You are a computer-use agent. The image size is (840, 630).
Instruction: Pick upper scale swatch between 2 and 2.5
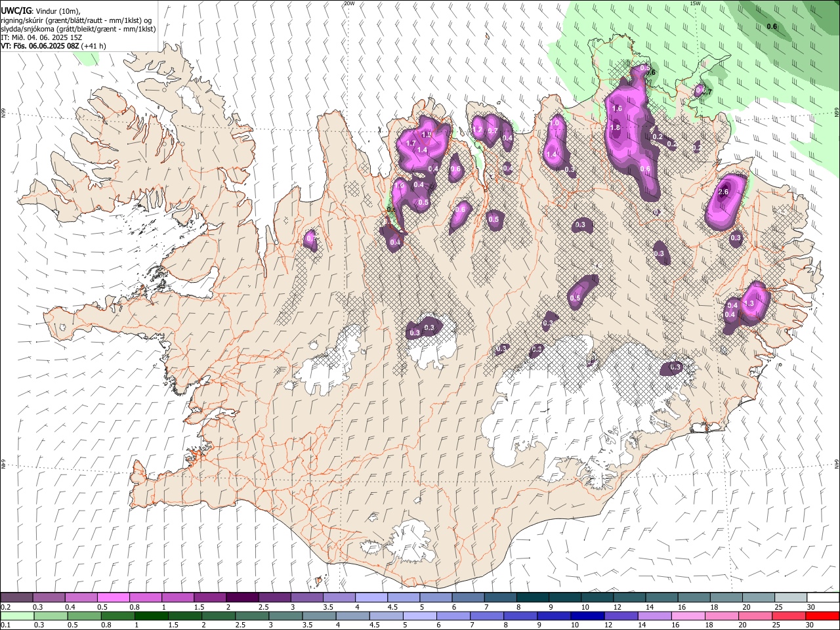click(241, 597)
